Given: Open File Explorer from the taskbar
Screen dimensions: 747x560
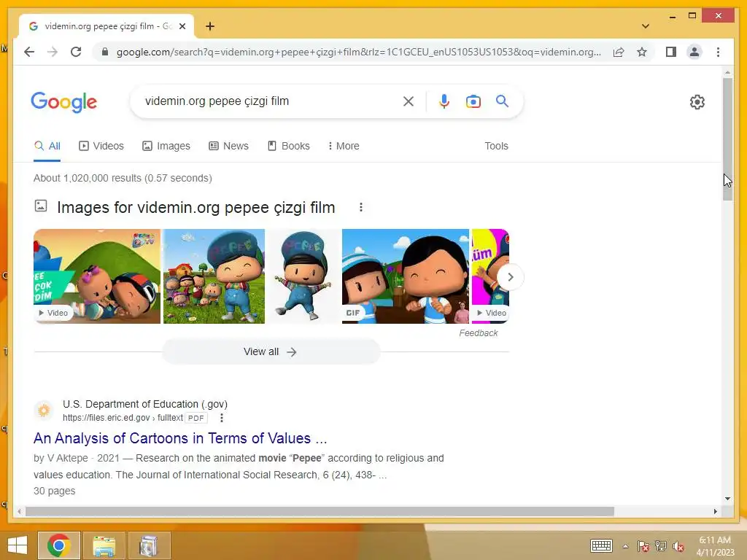Looking at the screenshot, I should (104, 545).
